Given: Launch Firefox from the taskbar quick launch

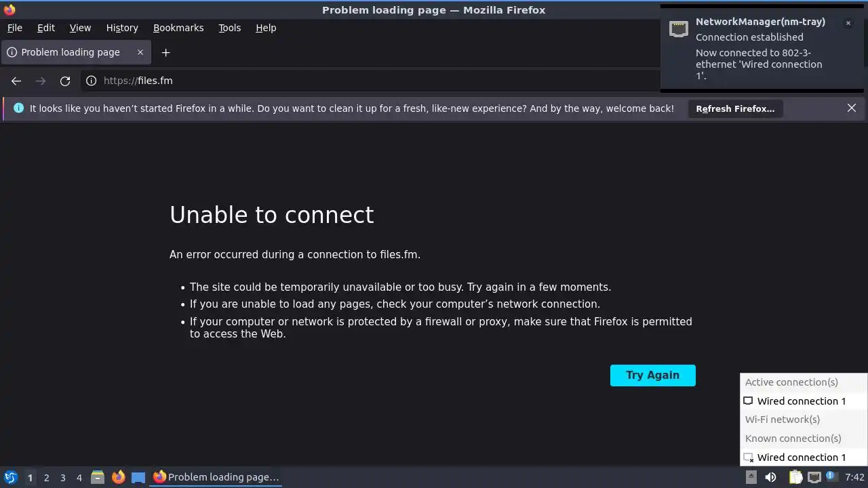Looking at the screenshot, I should click(118, 477).
